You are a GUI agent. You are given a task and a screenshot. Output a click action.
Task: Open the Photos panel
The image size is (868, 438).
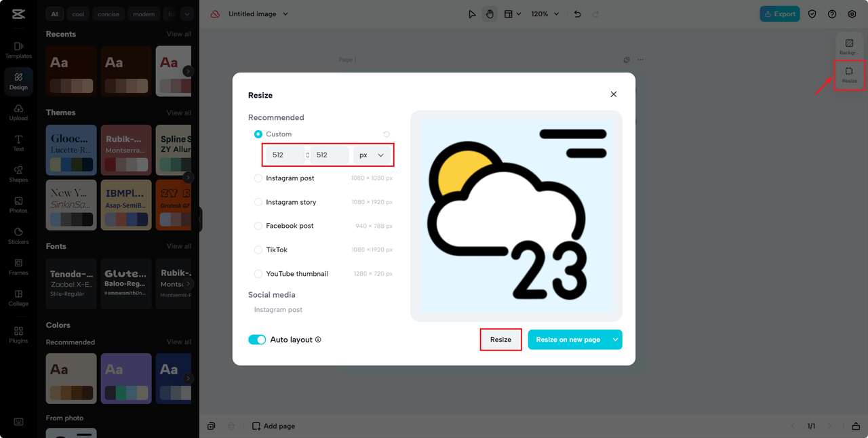[18, 205]
